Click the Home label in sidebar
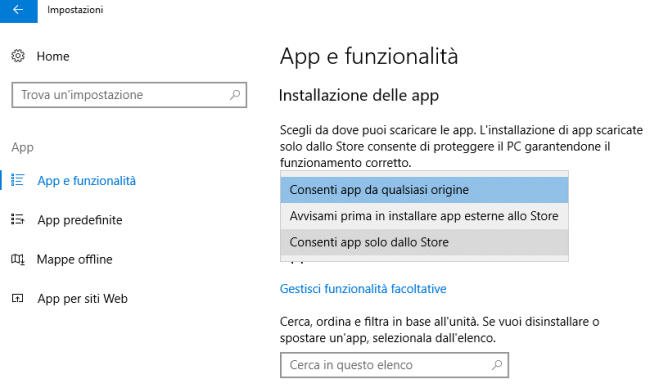 point(53,56)
